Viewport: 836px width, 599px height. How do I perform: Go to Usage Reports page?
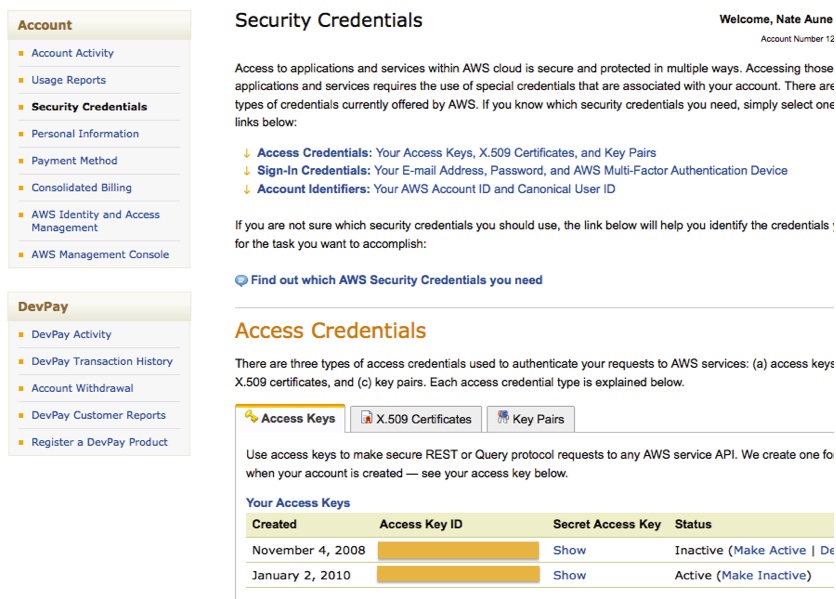68,80
